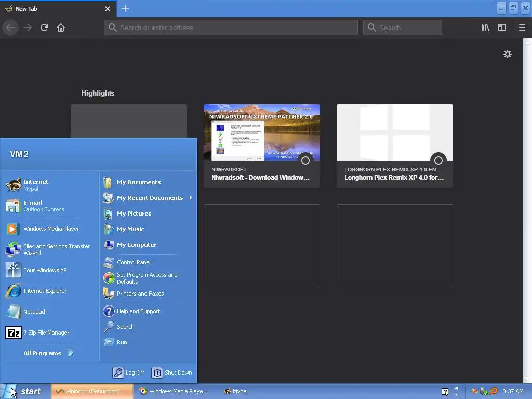
Task: Switch to winlogon (Debugging) taskbar item
Action: click(x=91, y=391)
